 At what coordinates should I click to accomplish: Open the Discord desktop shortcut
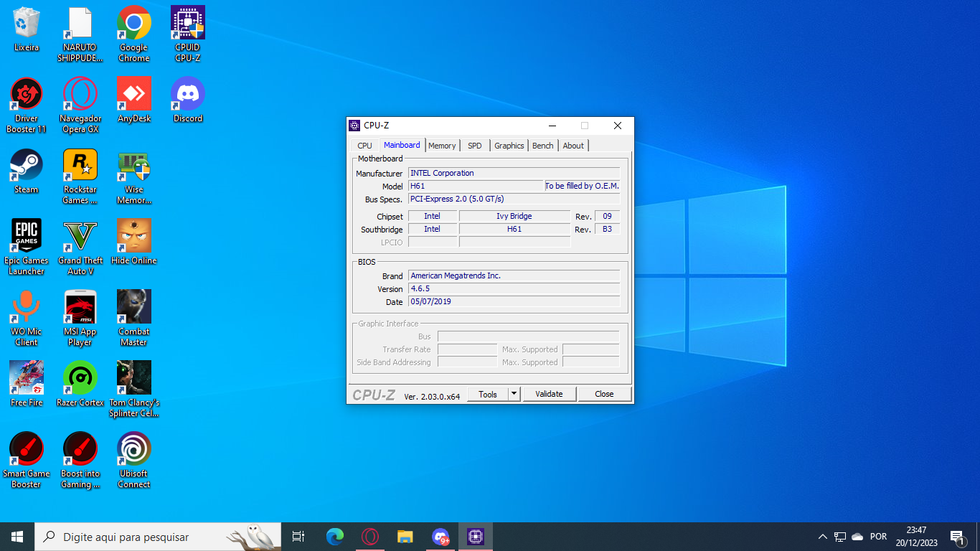(x=188, y=100)
